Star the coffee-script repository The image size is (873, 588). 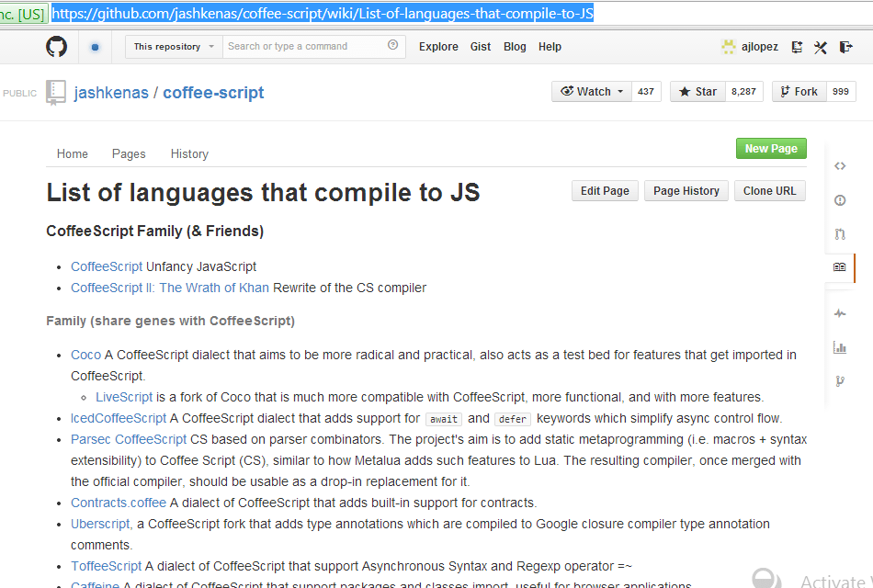(697, 91)
